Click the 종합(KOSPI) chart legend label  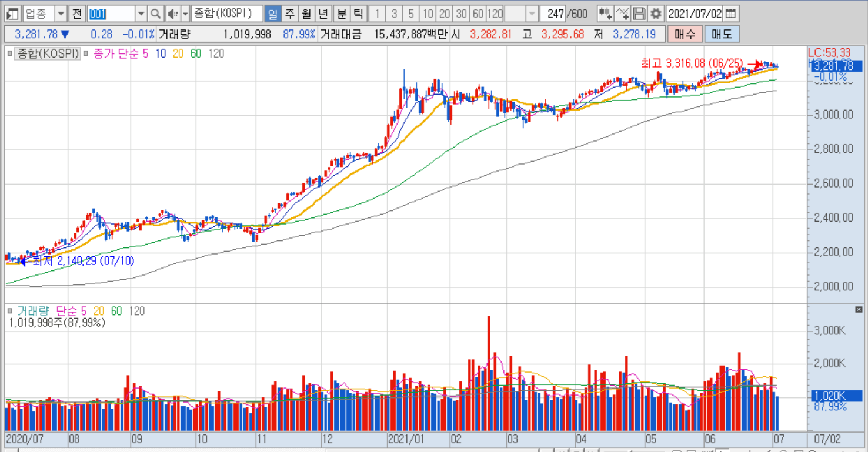48,54
